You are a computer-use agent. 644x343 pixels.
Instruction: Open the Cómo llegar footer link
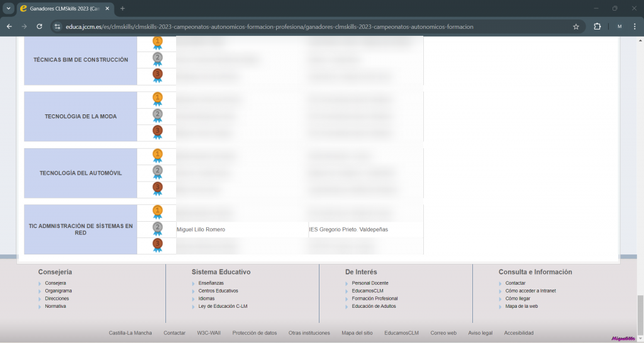[518, 298]
